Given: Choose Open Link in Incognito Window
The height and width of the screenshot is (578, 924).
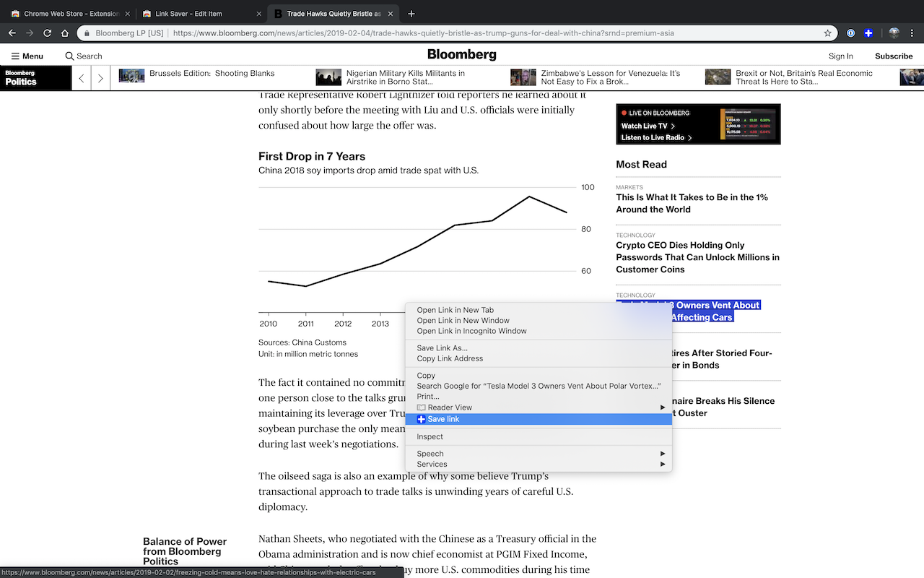Looking at the screenshot, I should click(x=539, y=331).
